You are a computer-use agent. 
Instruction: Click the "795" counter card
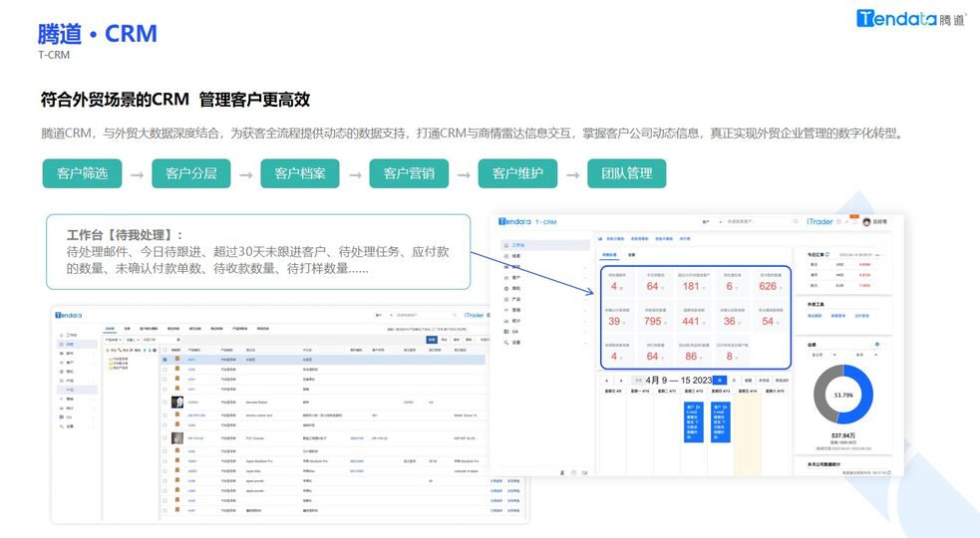(654, 318)
